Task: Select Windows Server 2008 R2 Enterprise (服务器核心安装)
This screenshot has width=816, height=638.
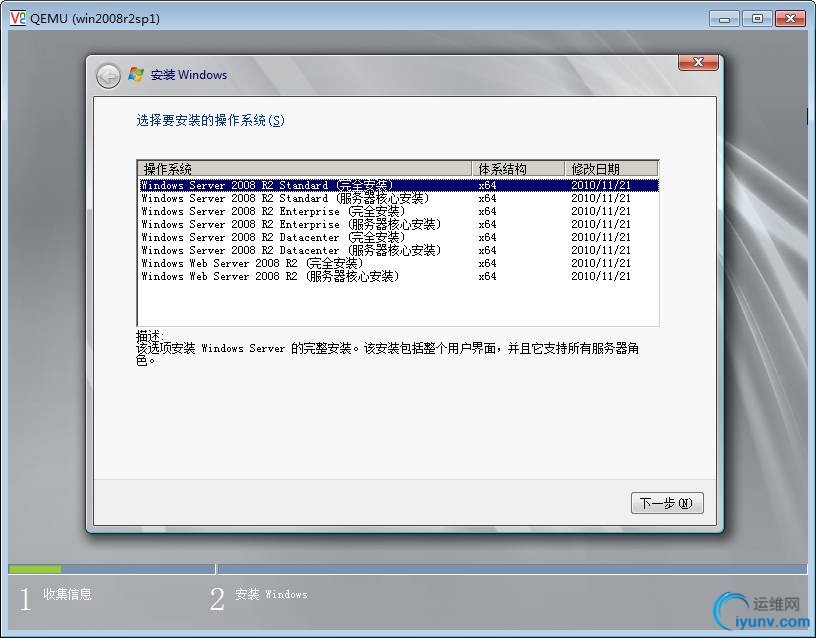Action: (x=399, y=224)
